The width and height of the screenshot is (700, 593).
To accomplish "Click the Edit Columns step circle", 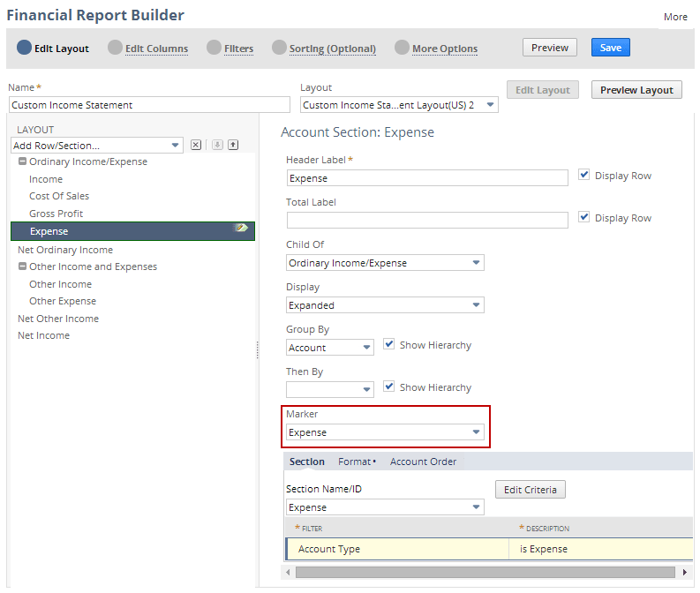I will [115, 48].
